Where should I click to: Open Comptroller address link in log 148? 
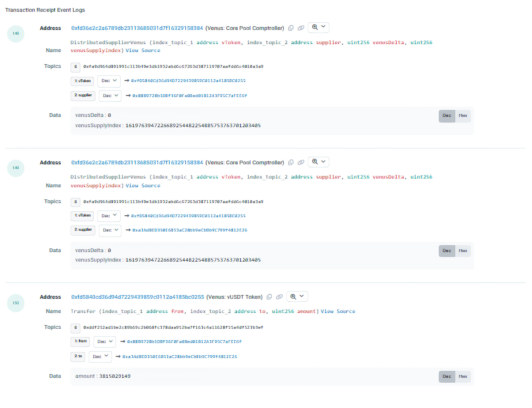click(137, 28)
